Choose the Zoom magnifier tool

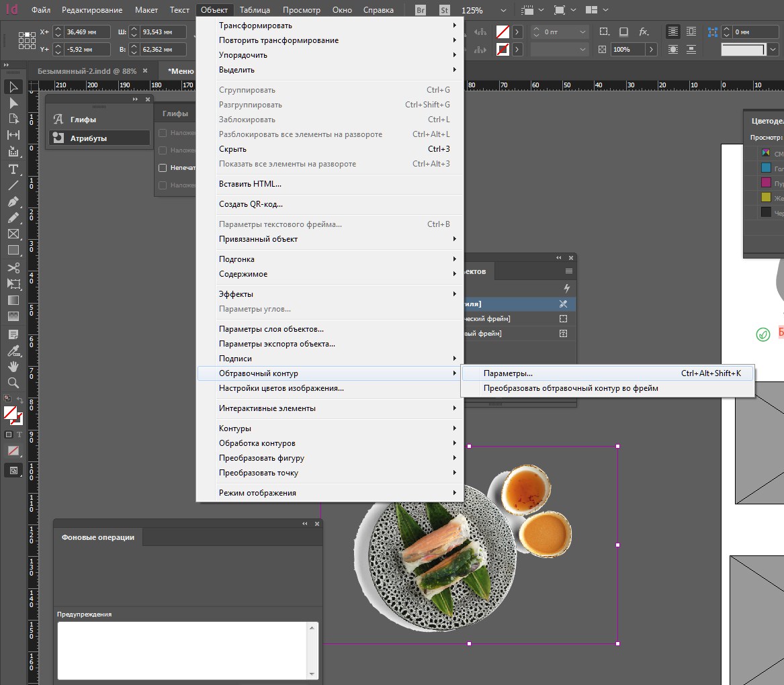(x=13, y=383)
